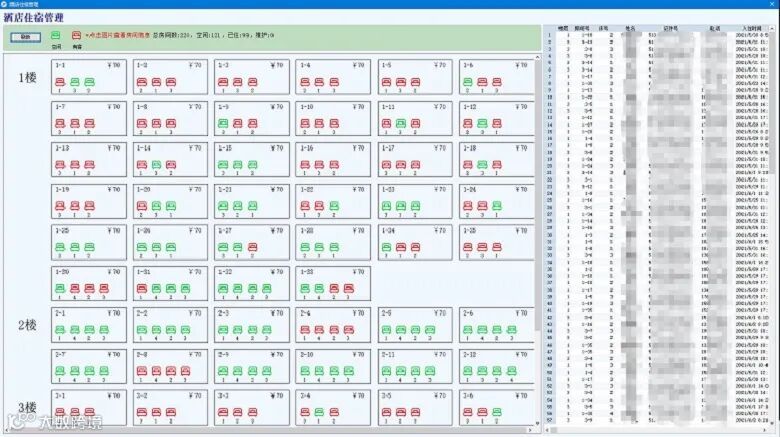780x437 pixels.
Task: Click the 1楼 floor label
Action: [27, 78]
